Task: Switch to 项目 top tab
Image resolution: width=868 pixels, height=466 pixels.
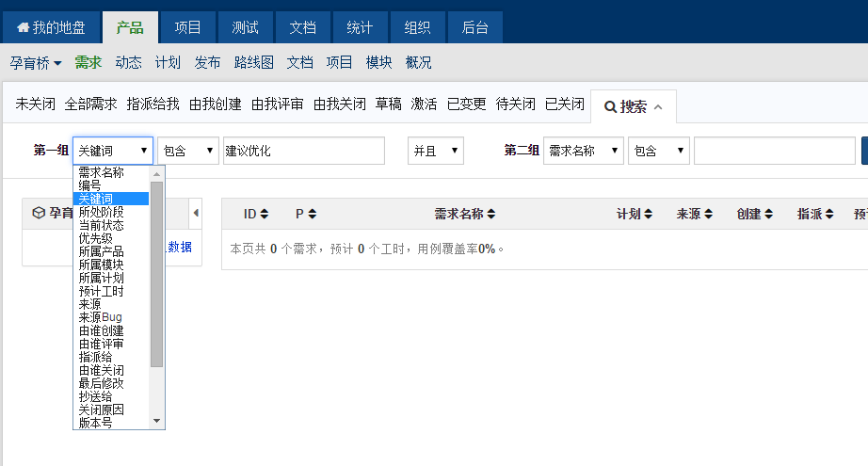Action: pyautogui.click(x=187, y=27)
